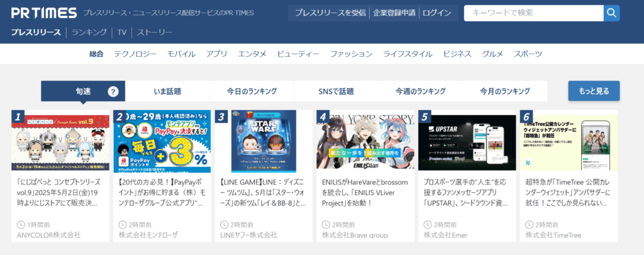The height and width of the screenshot is (255, 644).
Task: Click company name ANYCOLOR株式会社
Action: (49, 235)
